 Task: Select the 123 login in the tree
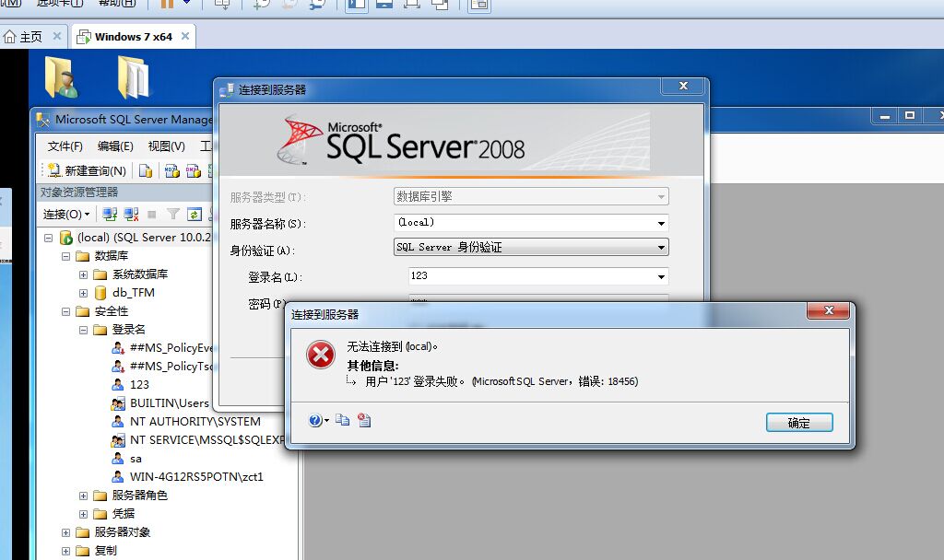139,384
